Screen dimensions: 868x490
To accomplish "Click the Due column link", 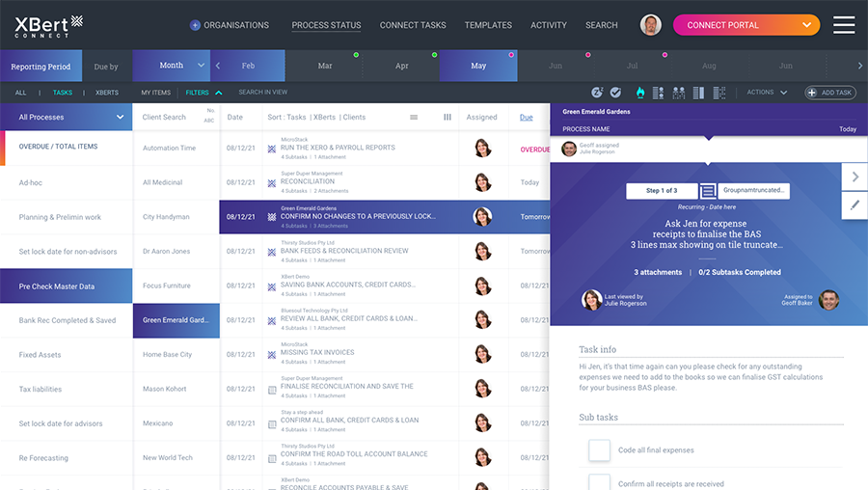I will (527, 118).
